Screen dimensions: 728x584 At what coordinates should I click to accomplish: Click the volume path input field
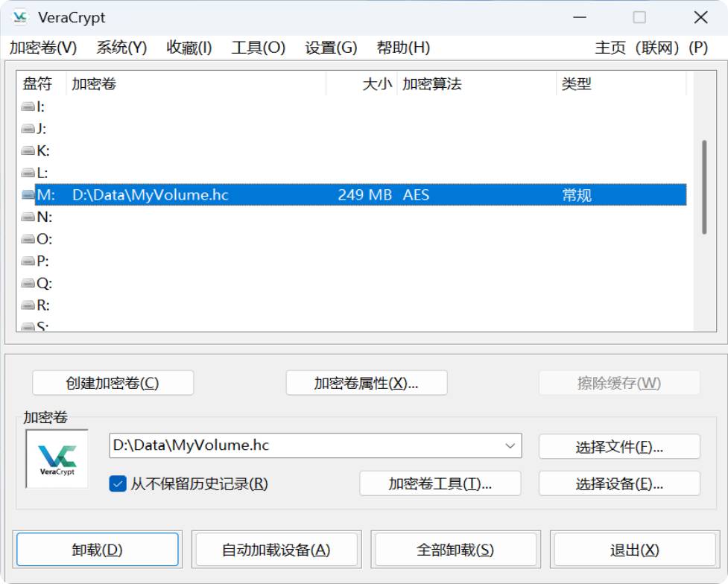tap(306, 446)
